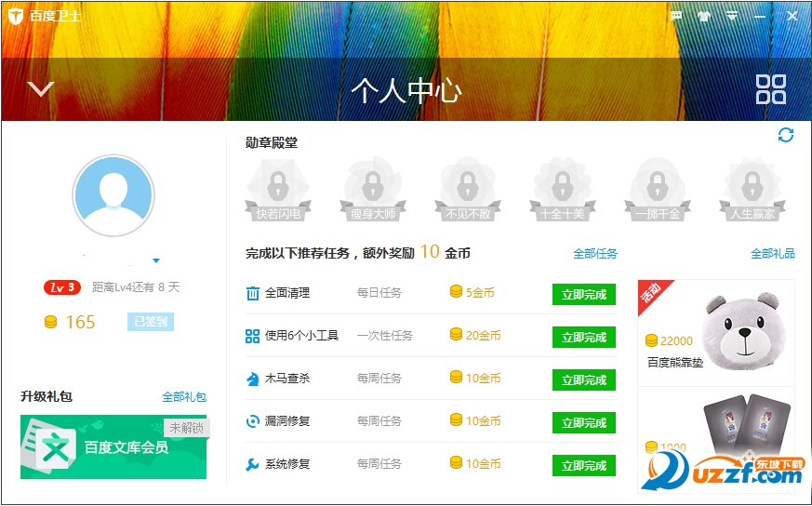Click the user avatar picture
This screenshot has height=506, width=812.
(x=113, y=195)
